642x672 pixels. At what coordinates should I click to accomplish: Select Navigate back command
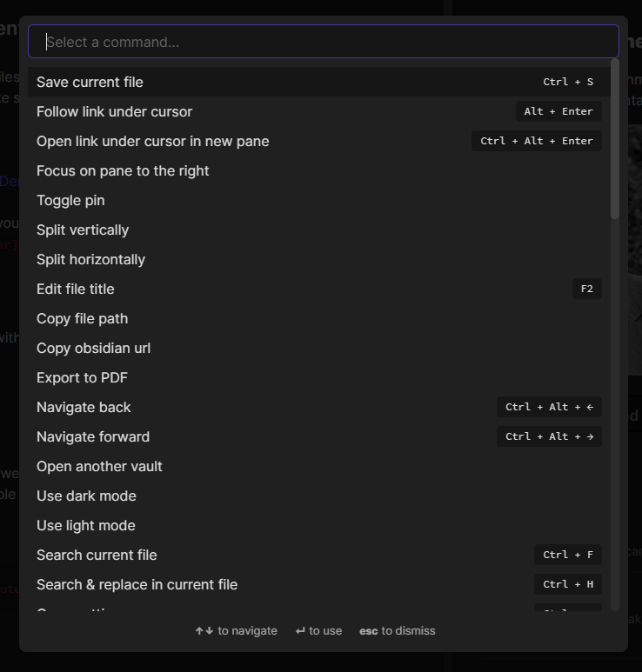tap(84, 407)
